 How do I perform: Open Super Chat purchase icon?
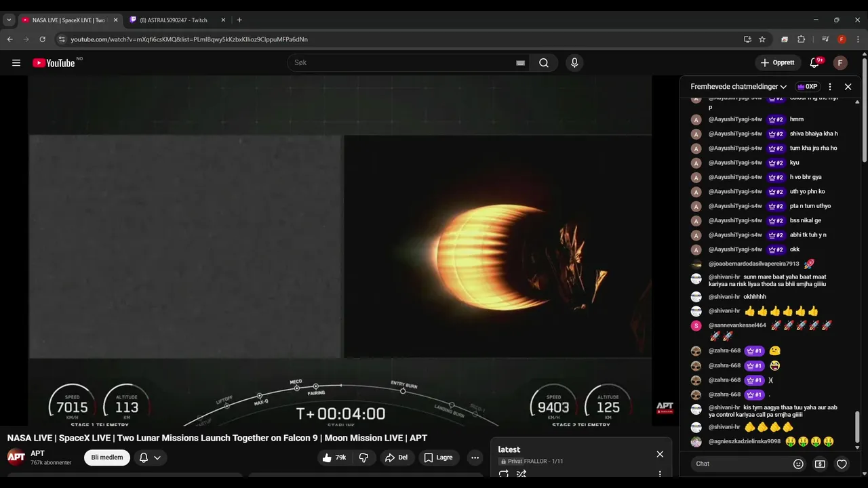(x=820, y=464)
